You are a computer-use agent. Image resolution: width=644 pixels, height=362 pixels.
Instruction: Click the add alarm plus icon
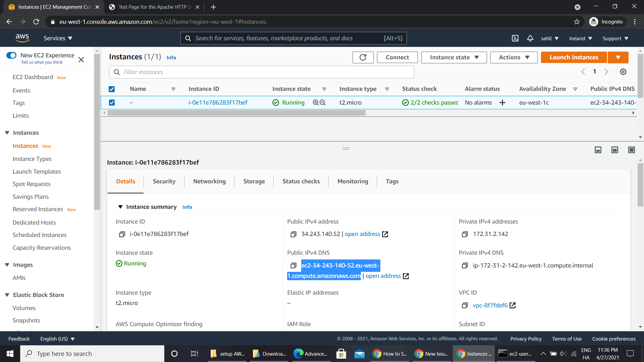(x=502, y=103)
